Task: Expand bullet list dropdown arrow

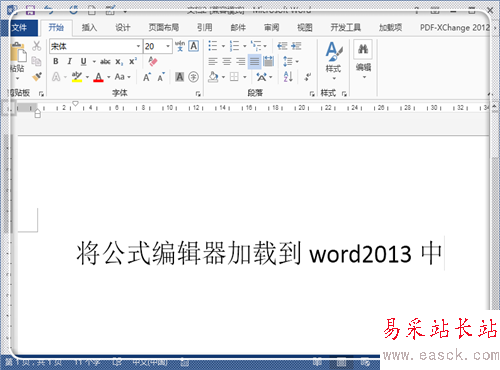Action: 223,46
